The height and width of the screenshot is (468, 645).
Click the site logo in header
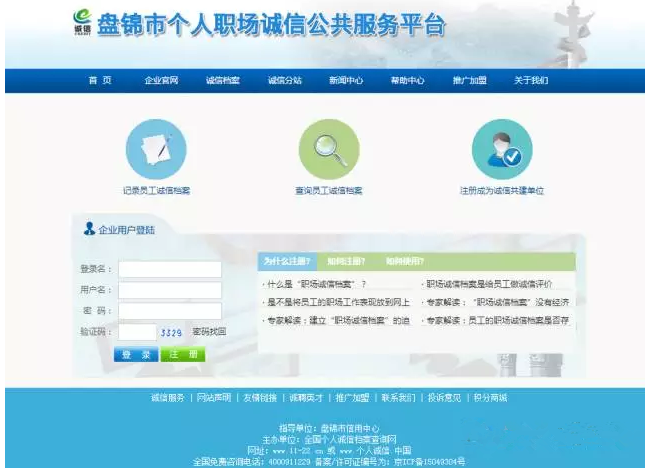[x=82, y=23]
